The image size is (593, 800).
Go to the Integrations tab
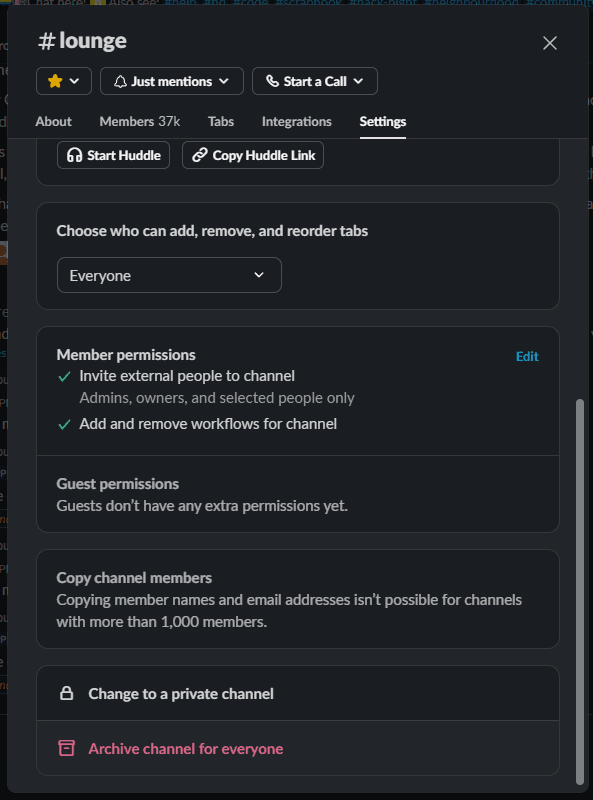(296, 121)
